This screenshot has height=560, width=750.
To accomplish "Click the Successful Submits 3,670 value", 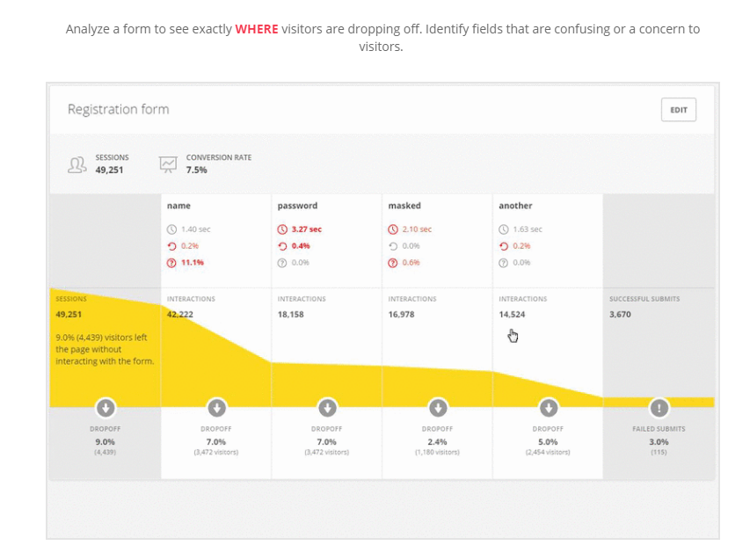I will (621, 314).
